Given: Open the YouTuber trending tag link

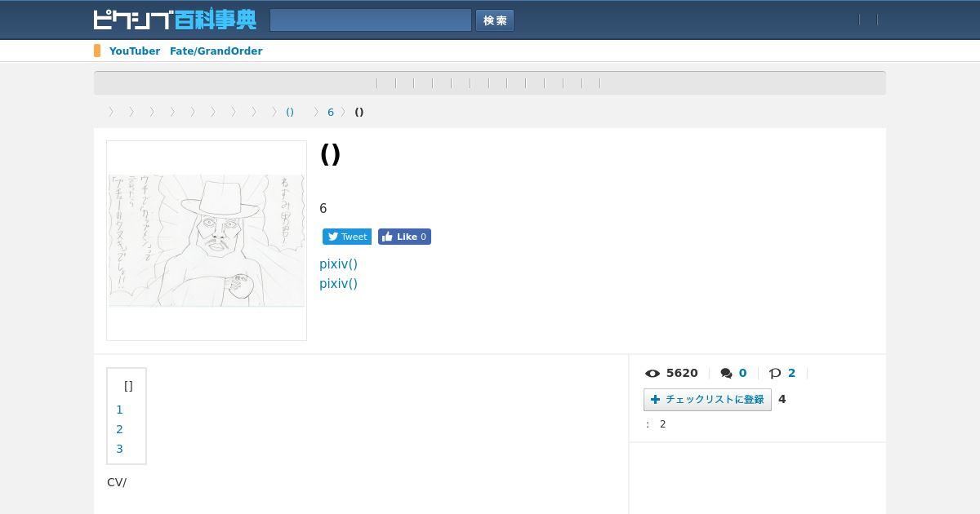Looking at the screenshot, I should pyautogui.click(x=135, y=51).
